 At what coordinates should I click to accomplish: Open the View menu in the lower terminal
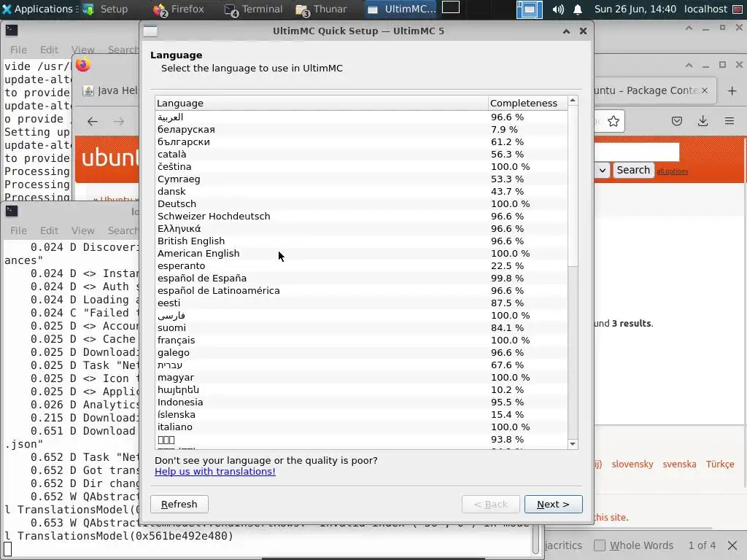coord(83,230)
